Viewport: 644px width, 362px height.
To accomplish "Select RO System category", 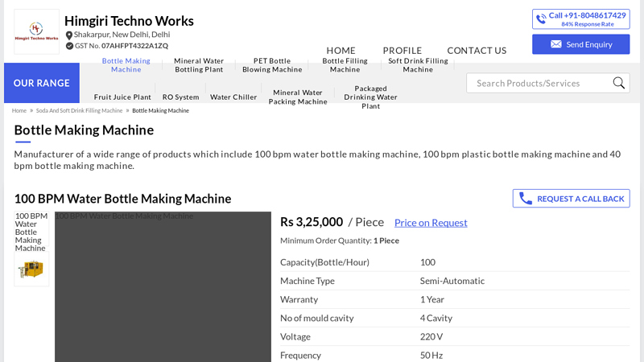I will (180, 97).
